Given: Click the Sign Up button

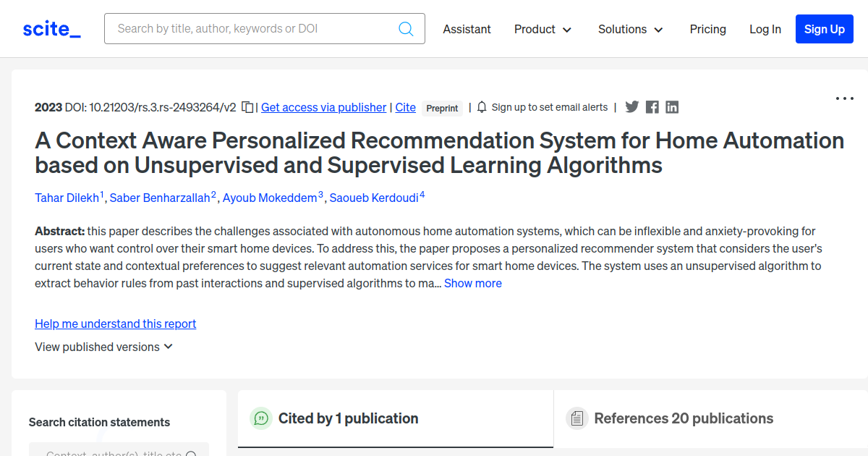Looking at the screenshot, I should tap(825, 29).
